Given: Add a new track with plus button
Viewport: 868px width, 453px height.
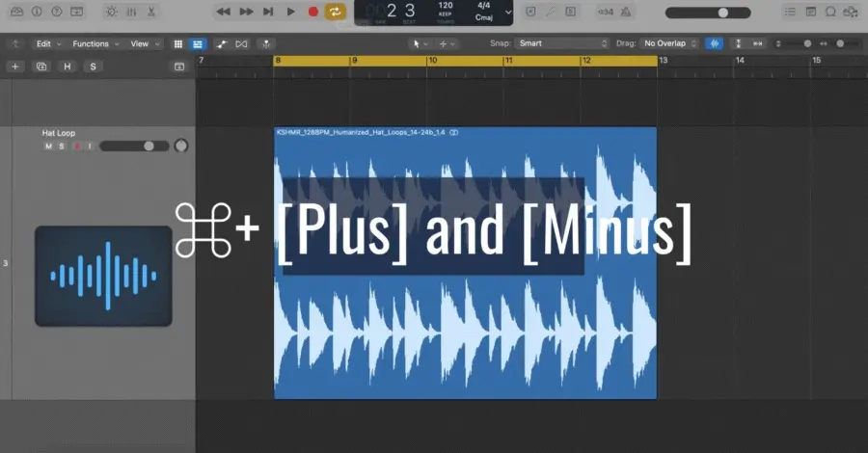Looking at the screenshot, I should tap(14, 67).
